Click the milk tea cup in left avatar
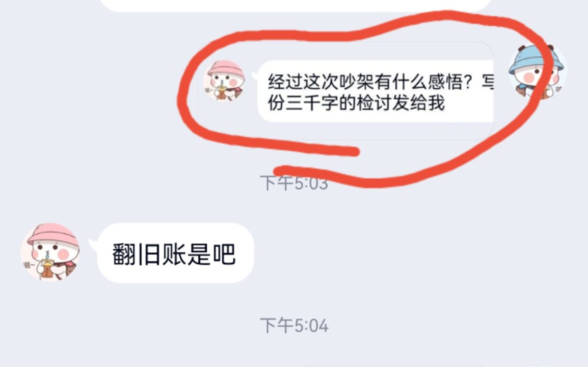The width and height of the screenshot is (588, 367). 47,267
